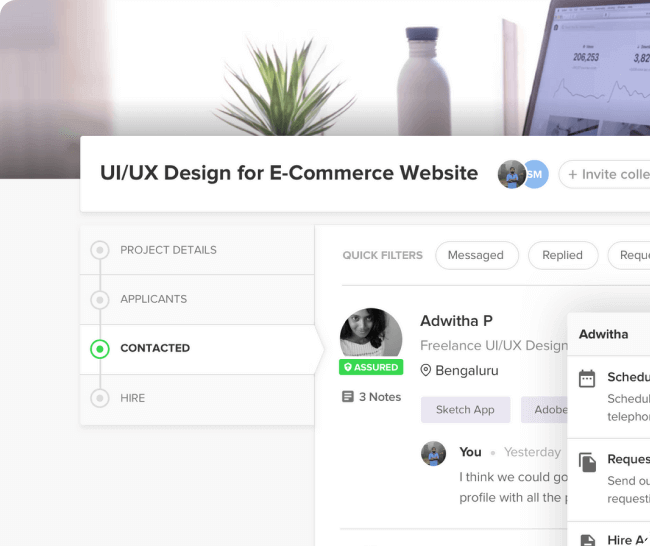This screenshot has height=546, width=650.
Task: Click the Bengaluru location pin icon
Action: coord(425,370)
